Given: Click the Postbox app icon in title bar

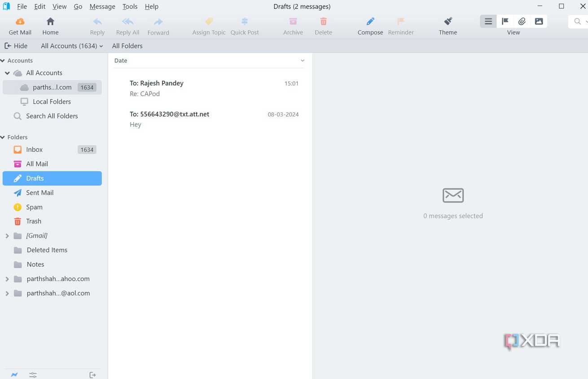Looking at the screenshot, I should click(6, 6).
